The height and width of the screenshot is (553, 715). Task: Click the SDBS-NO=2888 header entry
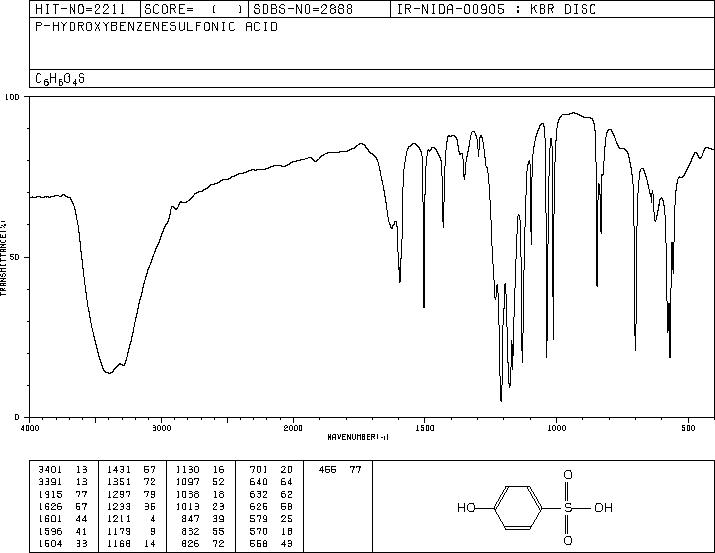(303, 9)
